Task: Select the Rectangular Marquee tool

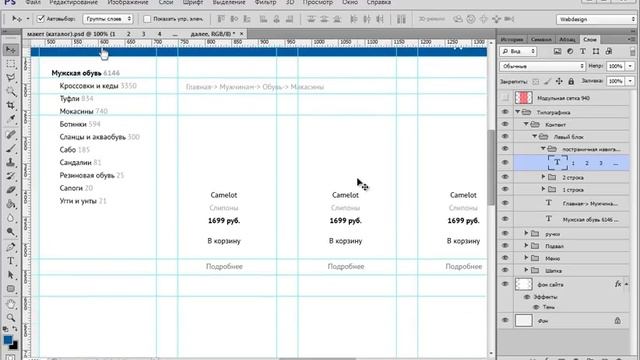Action: click(x=11, y=64)
